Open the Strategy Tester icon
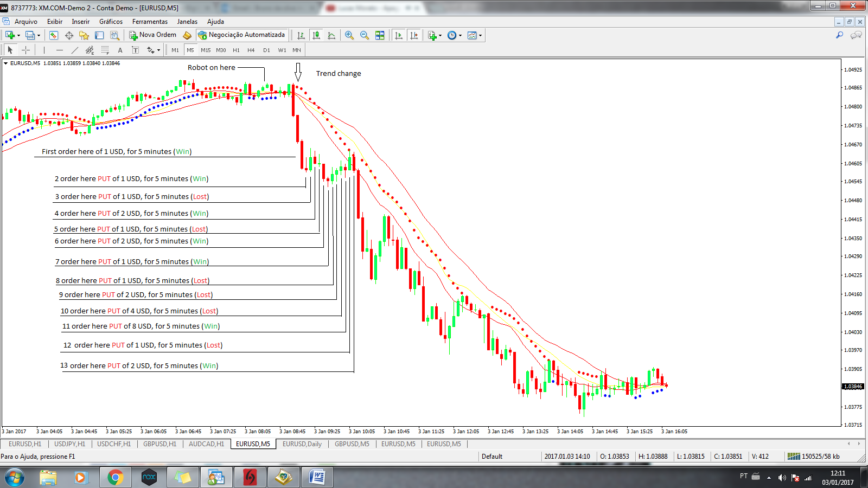The width and height of the screenshot is (868, 488). 114,35
